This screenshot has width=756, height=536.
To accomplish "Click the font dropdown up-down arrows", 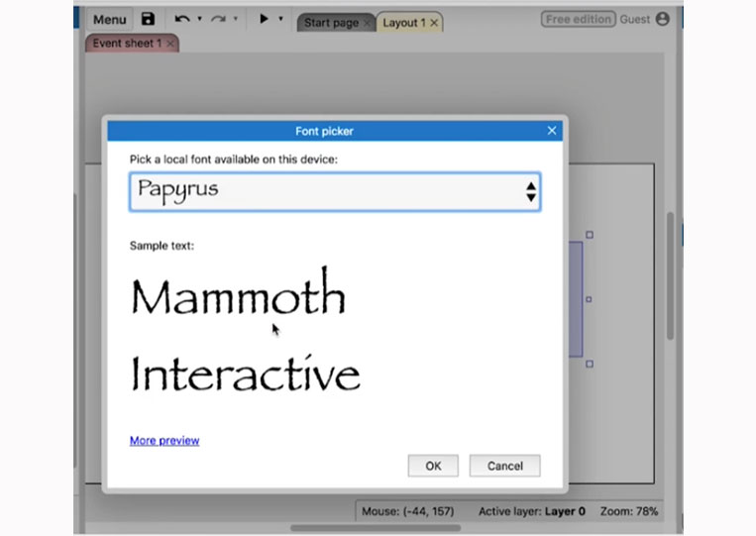I will click(531, 192).
